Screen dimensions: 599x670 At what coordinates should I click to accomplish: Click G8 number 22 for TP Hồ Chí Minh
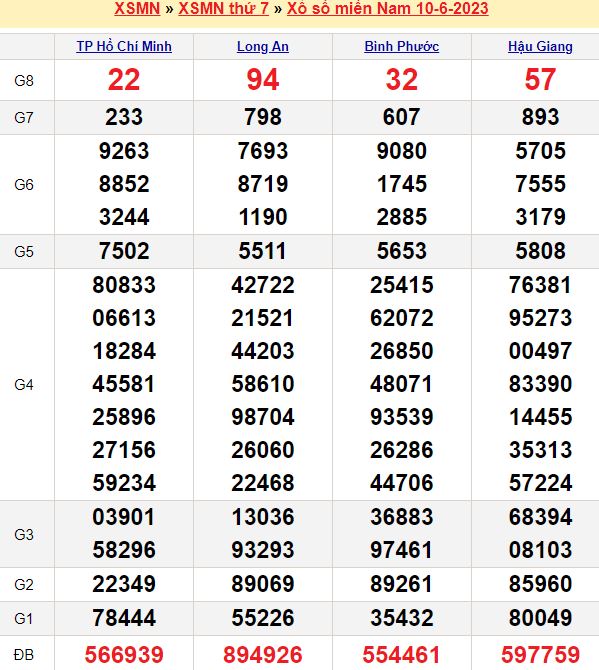click(x=124, y=80)
